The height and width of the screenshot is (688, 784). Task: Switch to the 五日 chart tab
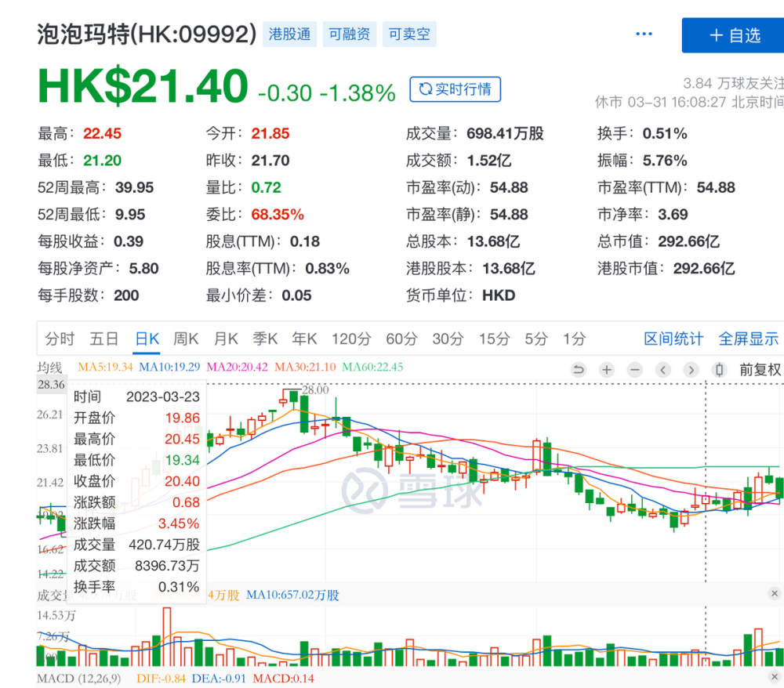coord(104,339)
